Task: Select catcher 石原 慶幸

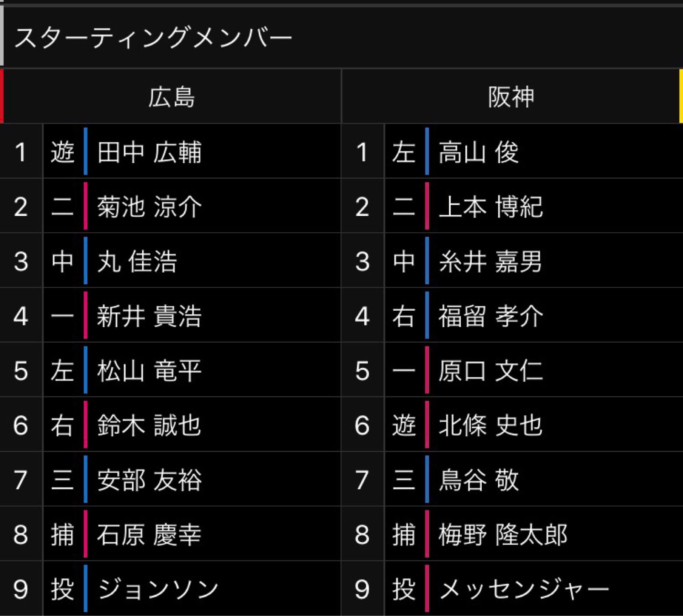Action: pyautogui.click(x=149, y=535)
